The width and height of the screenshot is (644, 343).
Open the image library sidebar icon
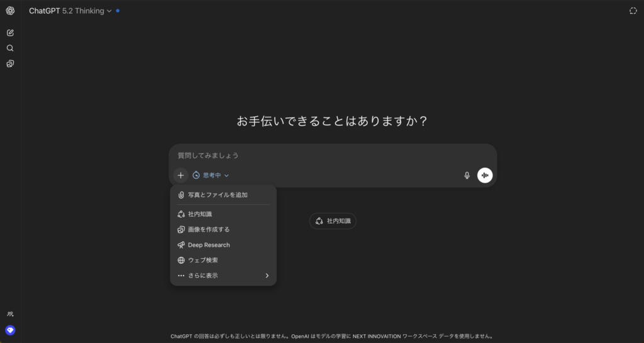[x=10, y=63]
